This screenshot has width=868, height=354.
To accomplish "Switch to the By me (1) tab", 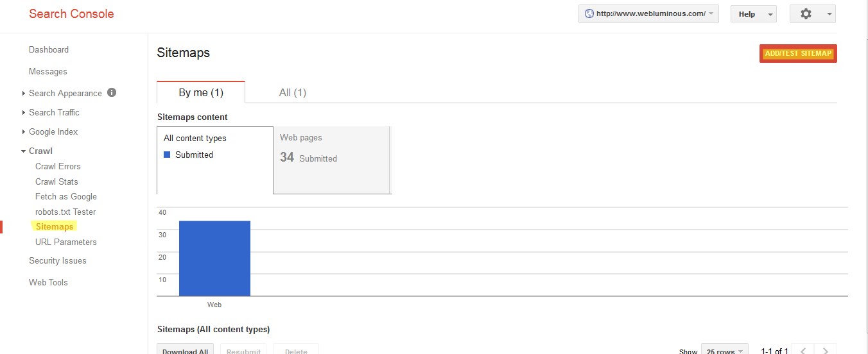I will [201, 92].
